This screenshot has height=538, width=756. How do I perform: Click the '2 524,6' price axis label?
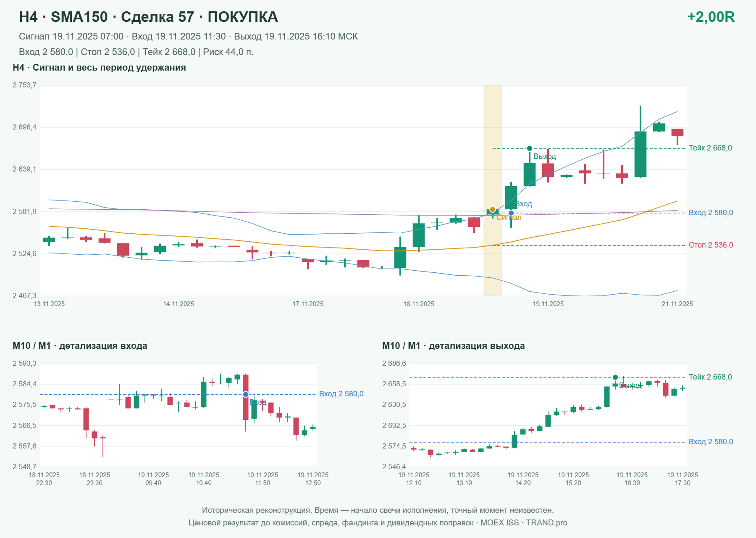24,254
